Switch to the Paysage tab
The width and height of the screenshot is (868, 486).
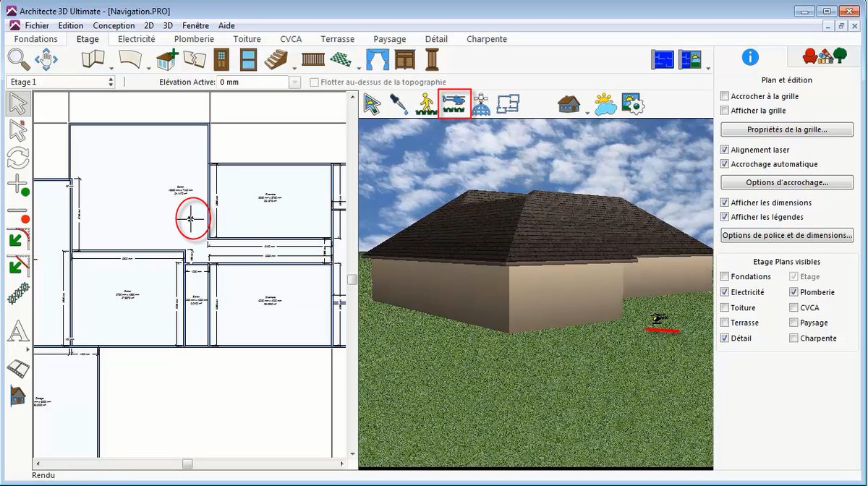tap(390, 39)
